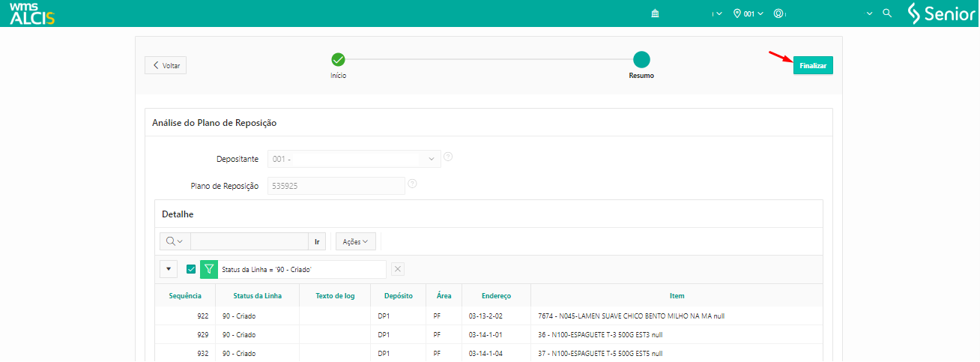Open the Depositante dropdown

tap(354, 159)
